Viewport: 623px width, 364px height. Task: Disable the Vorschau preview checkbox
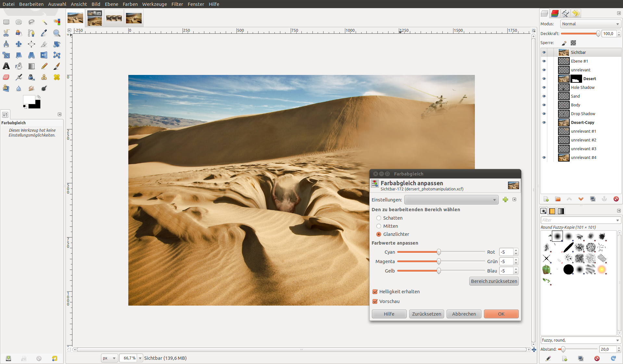375,301
